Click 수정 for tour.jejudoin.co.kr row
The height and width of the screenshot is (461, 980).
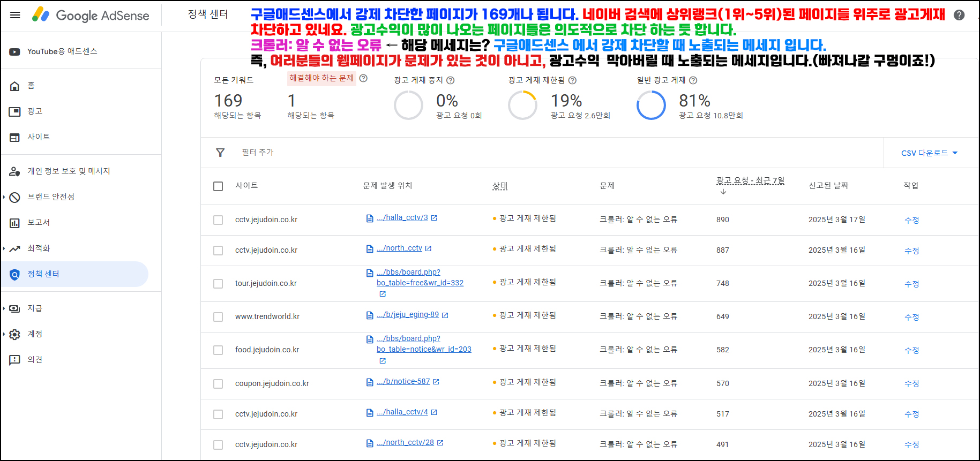(911, 284)
